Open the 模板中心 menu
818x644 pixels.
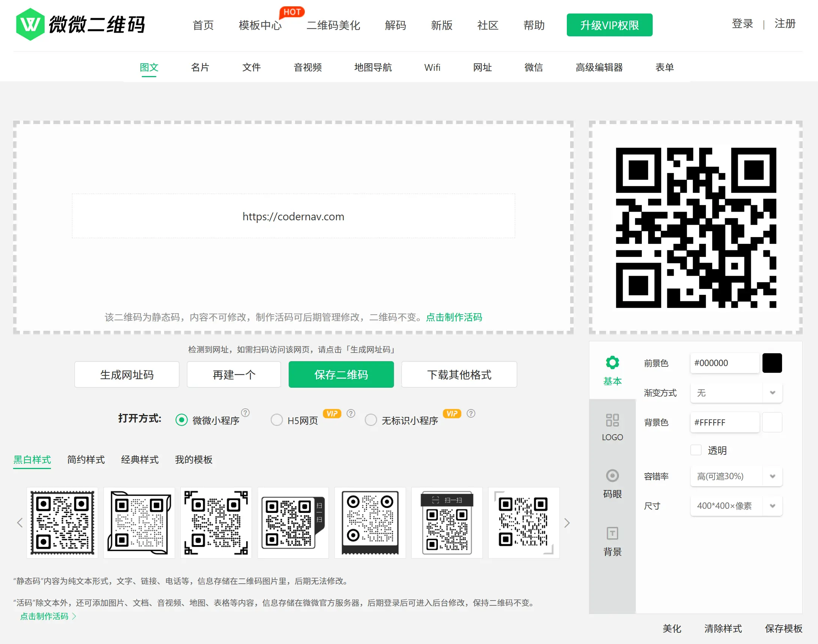click(260, 25)
